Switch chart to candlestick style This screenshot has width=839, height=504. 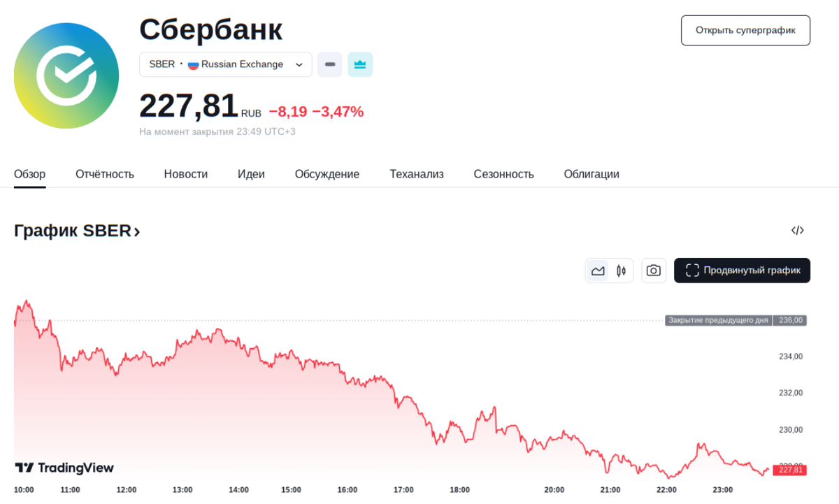pyautogui.click(x=621, y=271)
